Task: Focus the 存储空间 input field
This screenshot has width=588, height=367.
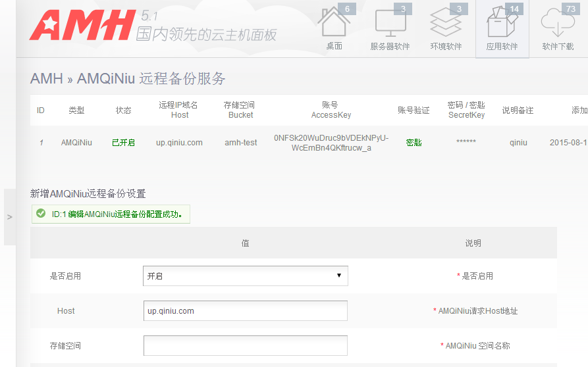Action: click(x=245, y=345)
